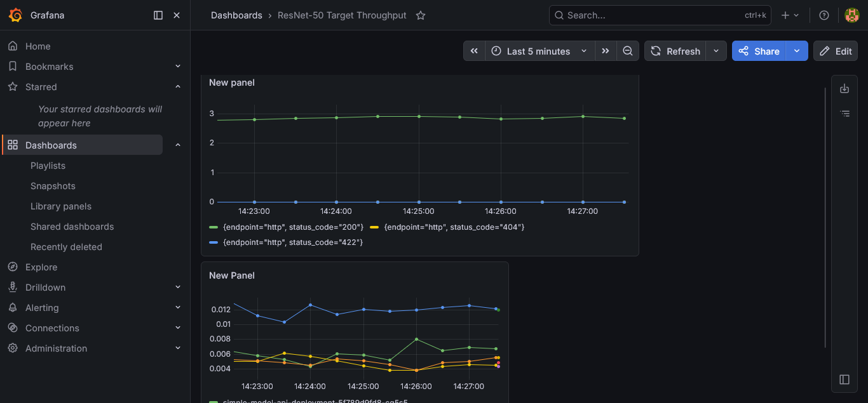Open Administration section
The width and height of the screenshot is (868, 403).
[56, 348]
